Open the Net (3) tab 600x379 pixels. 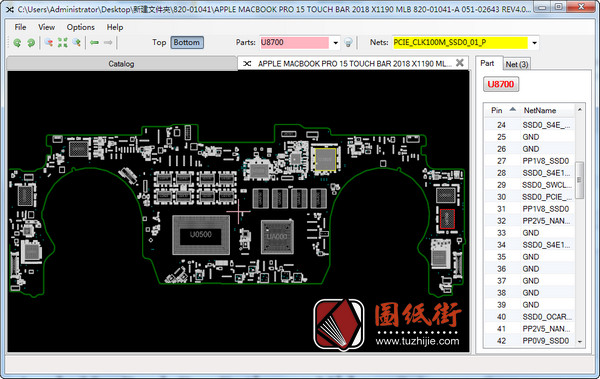517,64
